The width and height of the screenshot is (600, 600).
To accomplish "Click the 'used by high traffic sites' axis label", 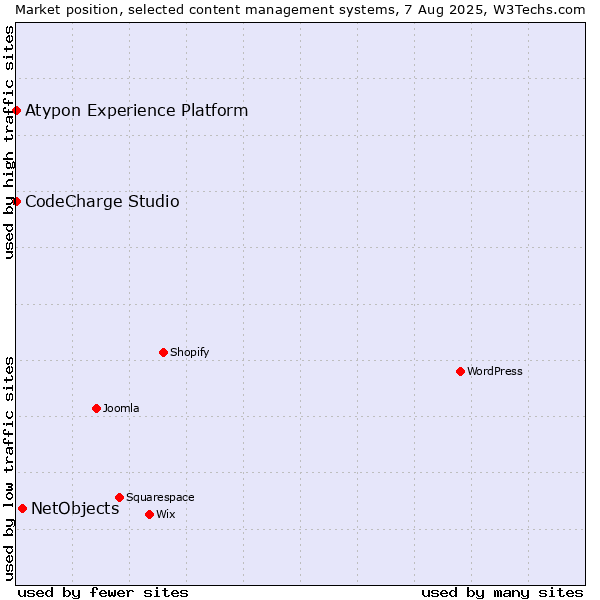I will (9, 142).
